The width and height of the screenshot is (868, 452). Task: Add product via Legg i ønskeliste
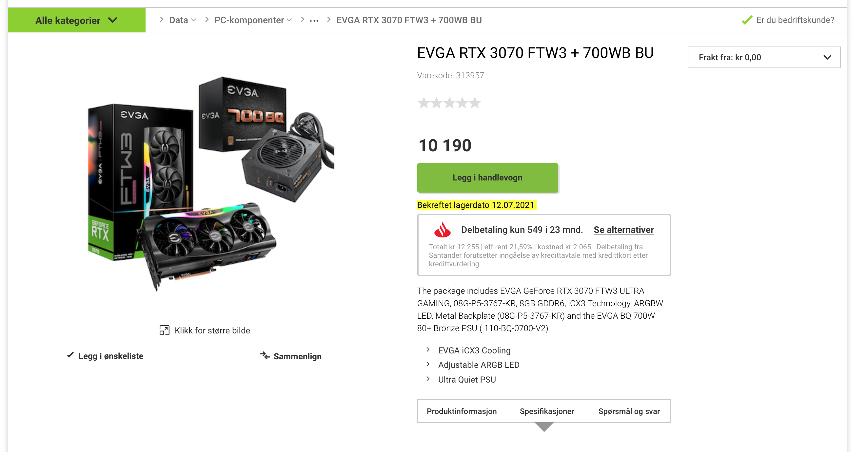coord(110,356)
